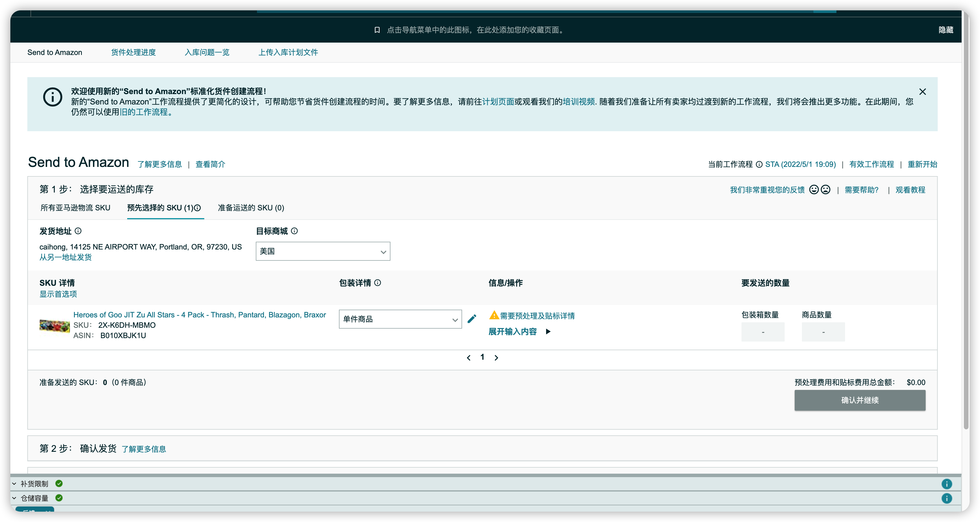Click the ASIN value B010XBJK1U
The height and width of the screenshot is (522, 980).
pyautogui.click(x=123, y=336)
